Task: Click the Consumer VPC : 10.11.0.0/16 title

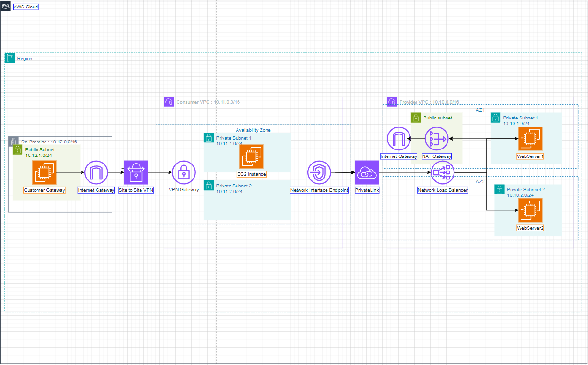Action: 208,102
